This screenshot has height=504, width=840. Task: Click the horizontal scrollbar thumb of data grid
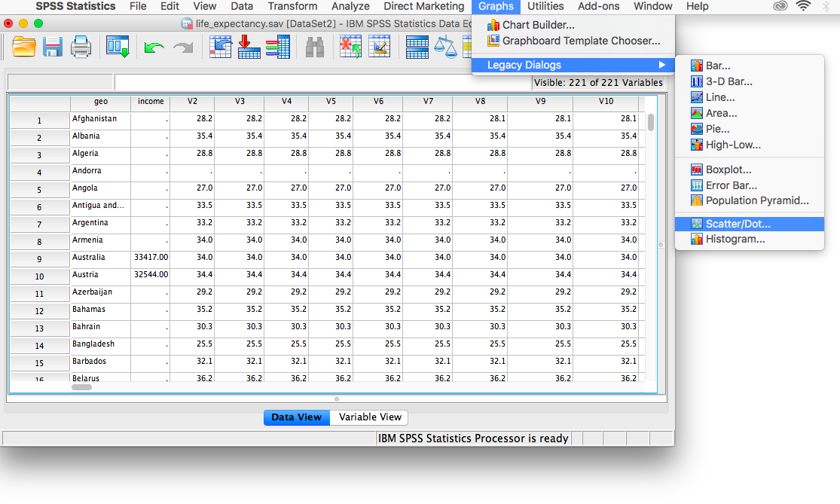click(x=81, y=387)
